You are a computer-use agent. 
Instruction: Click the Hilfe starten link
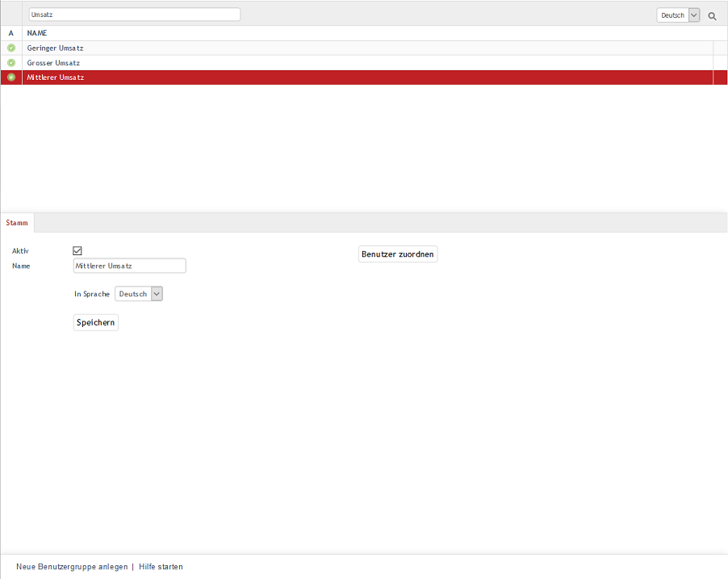(161, 567)
